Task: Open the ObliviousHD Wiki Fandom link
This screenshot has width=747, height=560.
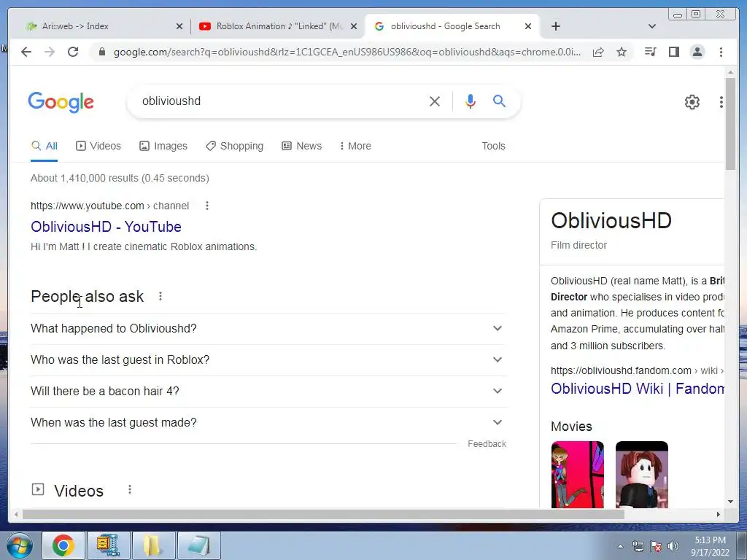Action: pos(638,389)
